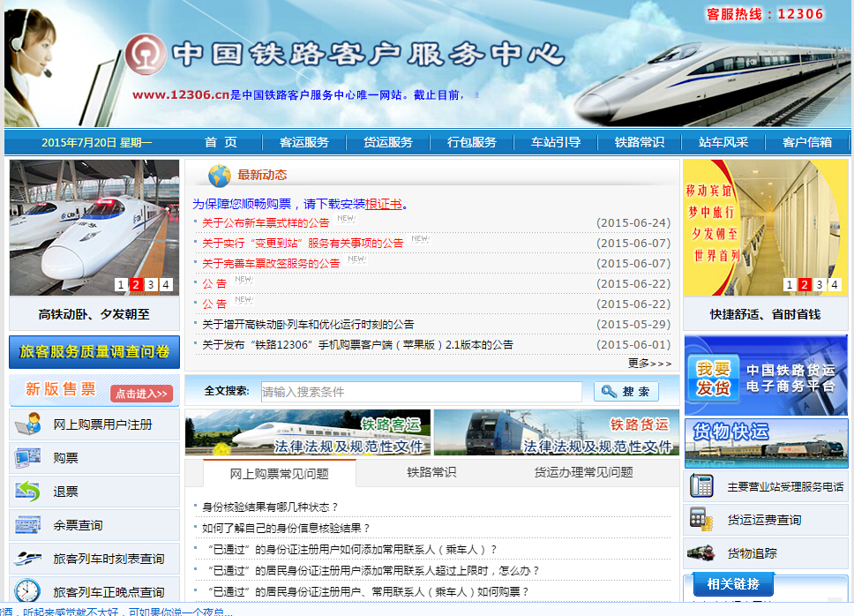Click the high-speed train slideshow image
The image size is (854, 616).
pos(94,227)
